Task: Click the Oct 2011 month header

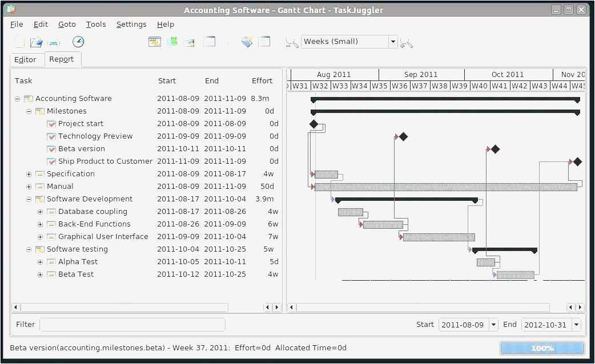Action: 508,74
